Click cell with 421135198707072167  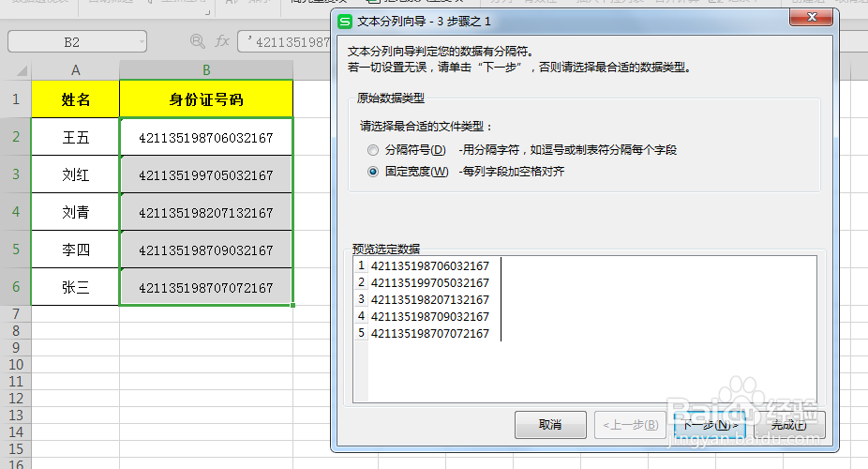[206, 287]
